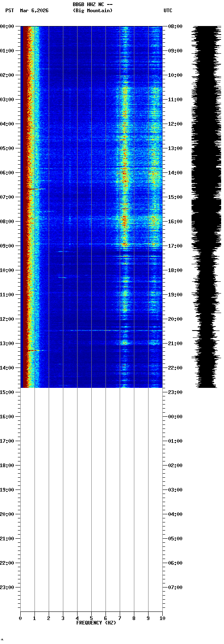The image size is (224, 644).
Task: Click the 12:00 PST time label
Action: pyautogui.click(x=7, y=319)
